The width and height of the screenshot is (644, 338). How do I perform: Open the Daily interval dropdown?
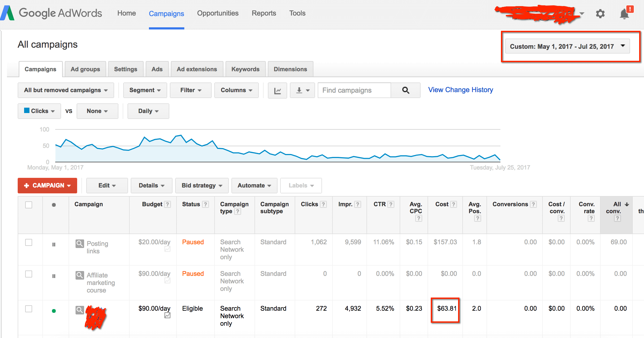coord(148,111)
